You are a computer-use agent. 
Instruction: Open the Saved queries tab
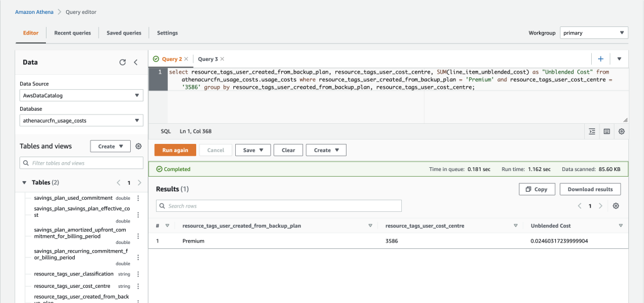124,33
